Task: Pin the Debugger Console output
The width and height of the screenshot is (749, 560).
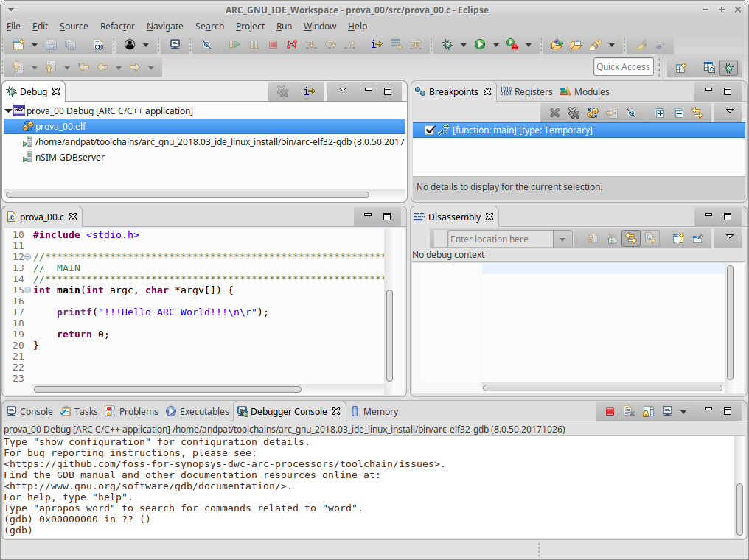Action: pos(649,411)
